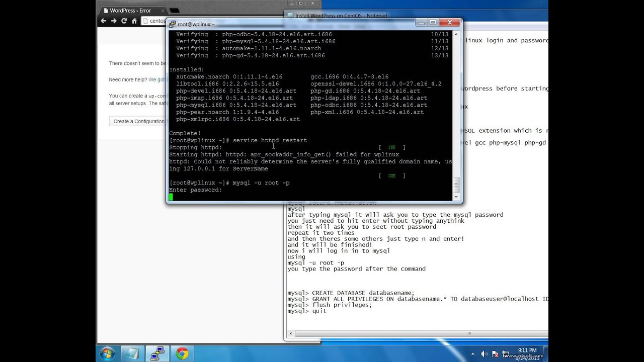Click "php-pear.noarch 1:1.9.4-4.el6" in terminal
This screenshot has width=644, height=362.
(x=227, y=112)
